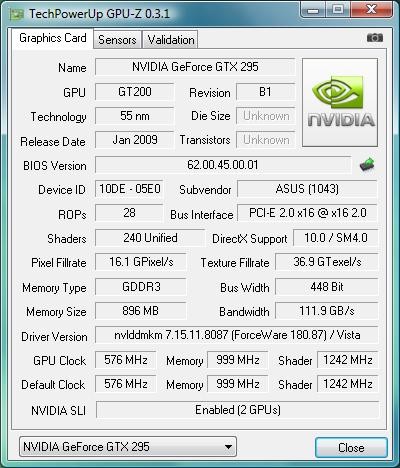Click the Die Size Unknown field
The height and width of the screenshot is (468, 400).
[266, 116]
